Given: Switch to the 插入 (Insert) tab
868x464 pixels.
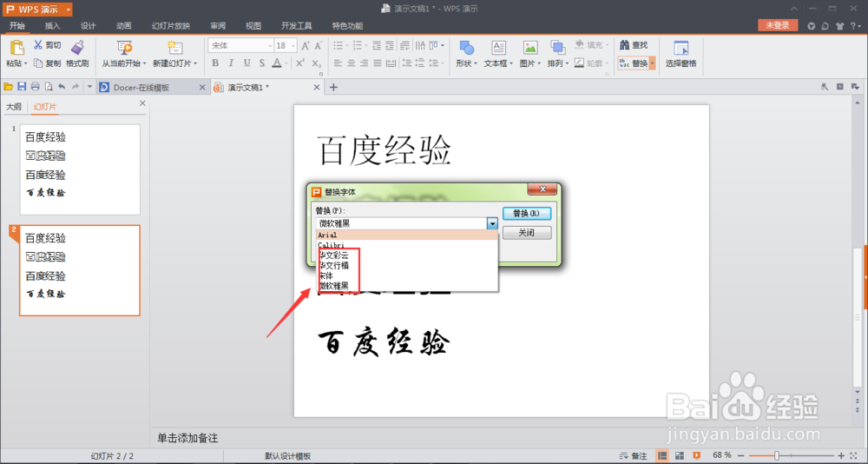Looking at the screenshot, I should (x=53, y=25).
